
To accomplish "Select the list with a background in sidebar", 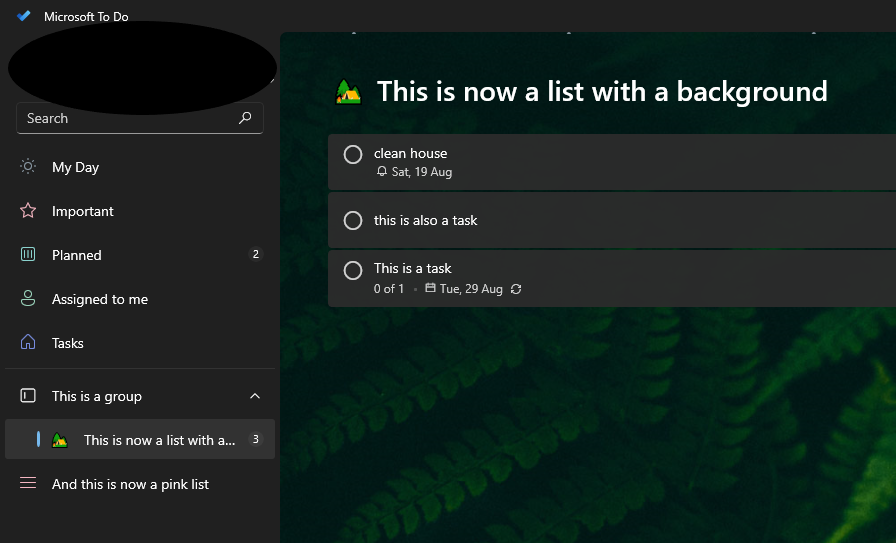I will point(140,440).
